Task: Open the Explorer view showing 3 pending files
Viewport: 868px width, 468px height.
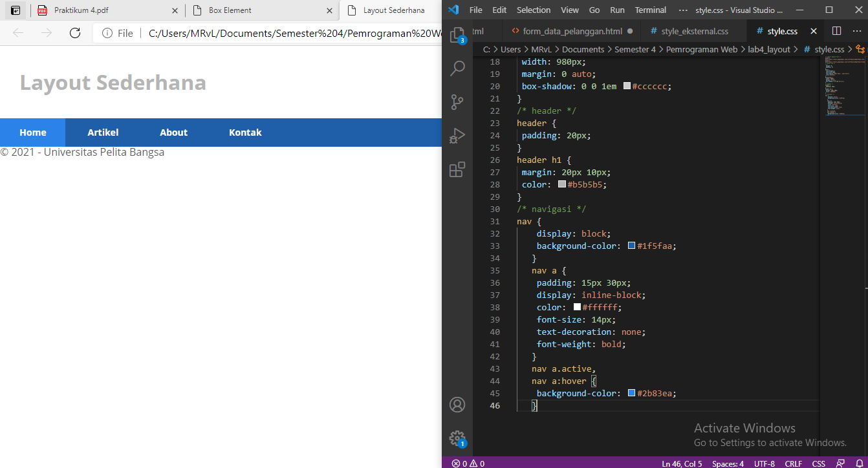Action: (457, 36)
